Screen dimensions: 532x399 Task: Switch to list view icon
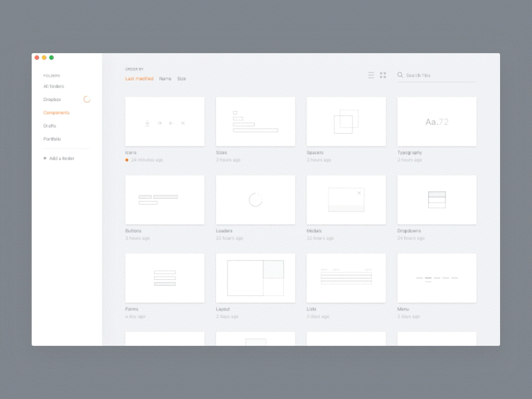pos(371,75)
